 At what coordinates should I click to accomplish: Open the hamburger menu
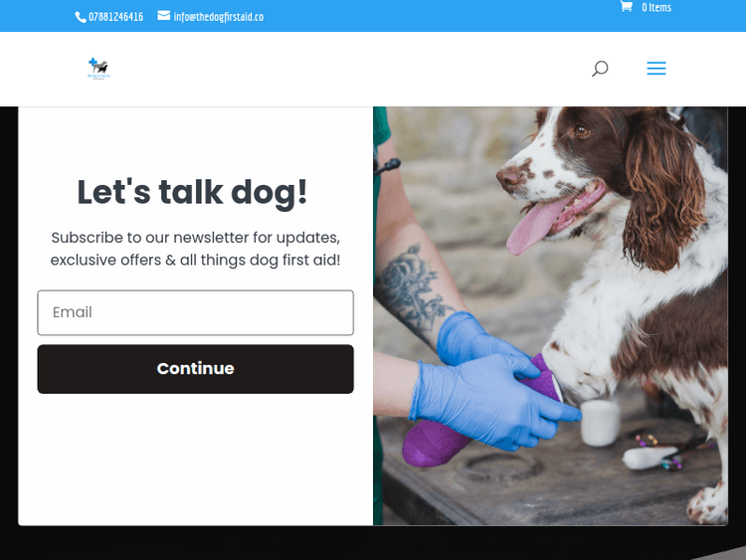coord(656,69)
